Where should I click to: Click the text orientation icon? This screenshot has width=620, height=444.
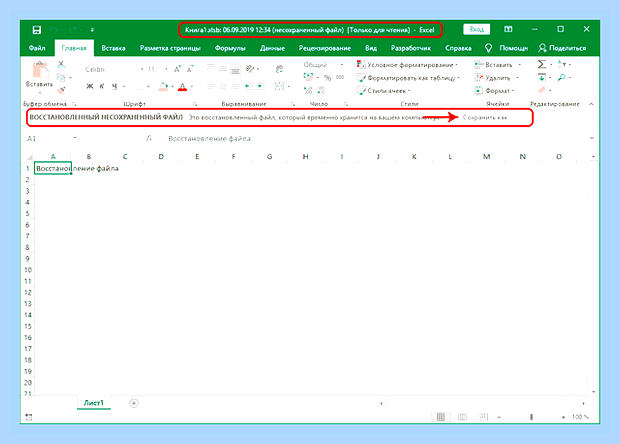(250, 69)
